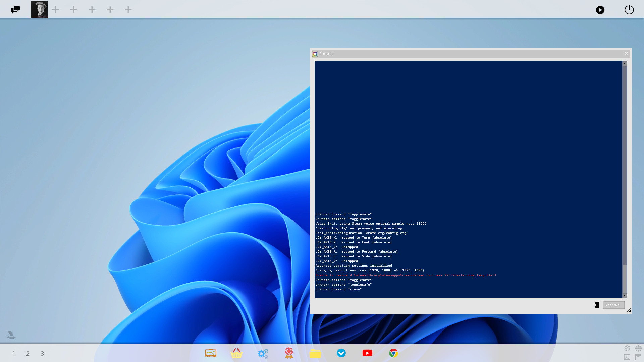Click the play button in the top bar
Image resolution: width=644 pixels, height=362 pixels.
[600, 10]
